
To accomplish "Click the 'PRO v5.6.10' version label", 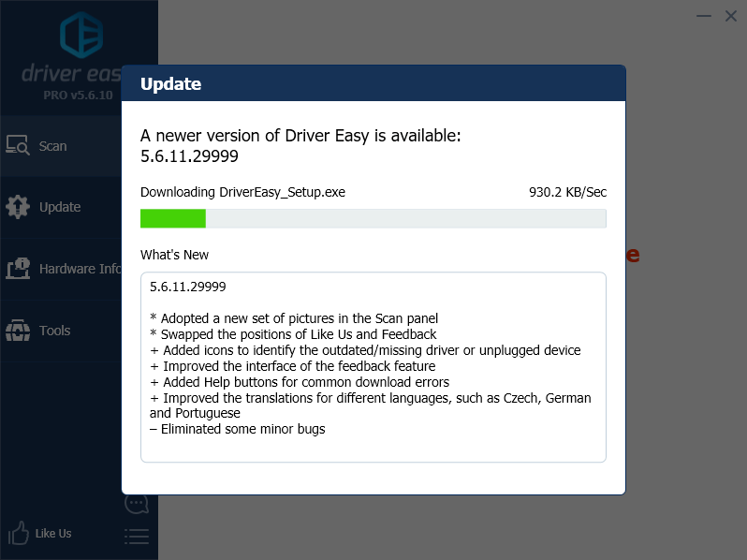I will (x=78, y=96).
